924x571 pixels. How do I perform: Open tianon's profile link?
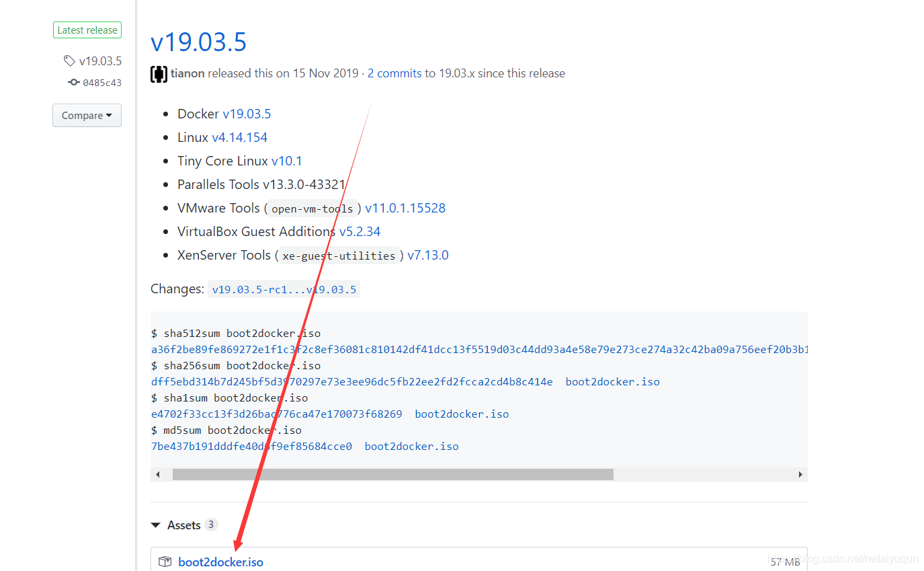187,73
